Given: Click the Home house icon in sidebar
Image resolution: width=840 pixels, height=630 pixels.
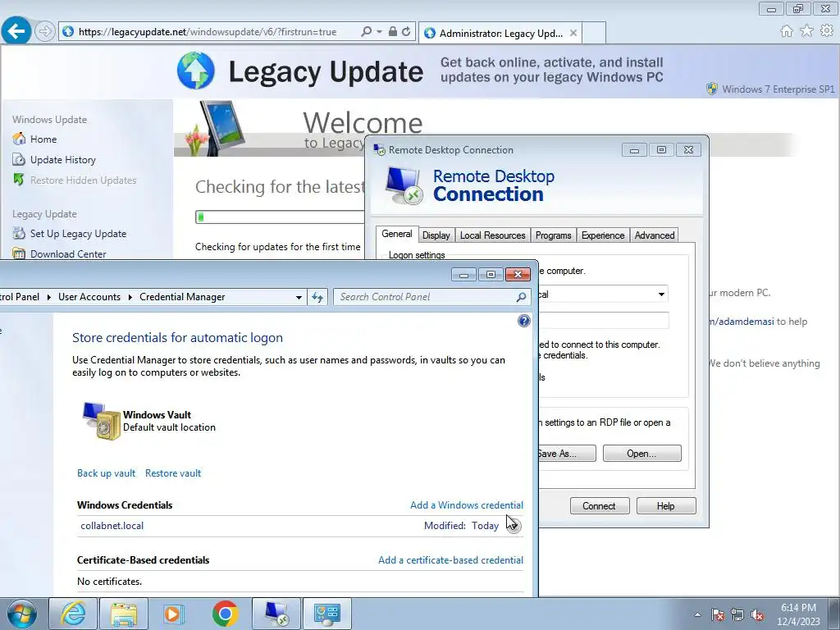Looking at the screenshot, I should (19, 139).
